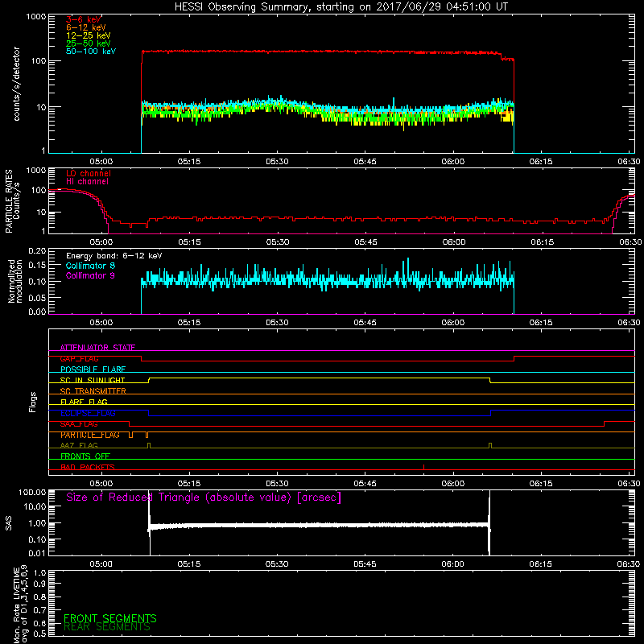Click the bad-packet spike on BAD_PACKETS line
Image resolution: width=644 pixels, height=644 pixels.
coord(423,467)
